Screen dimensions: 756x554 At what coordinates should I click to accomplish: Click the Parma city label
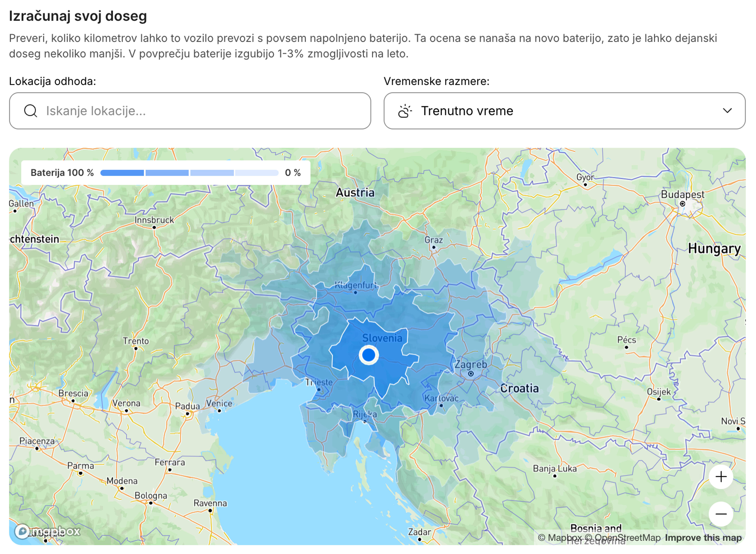pyautogui.click(x=81, y=466)
